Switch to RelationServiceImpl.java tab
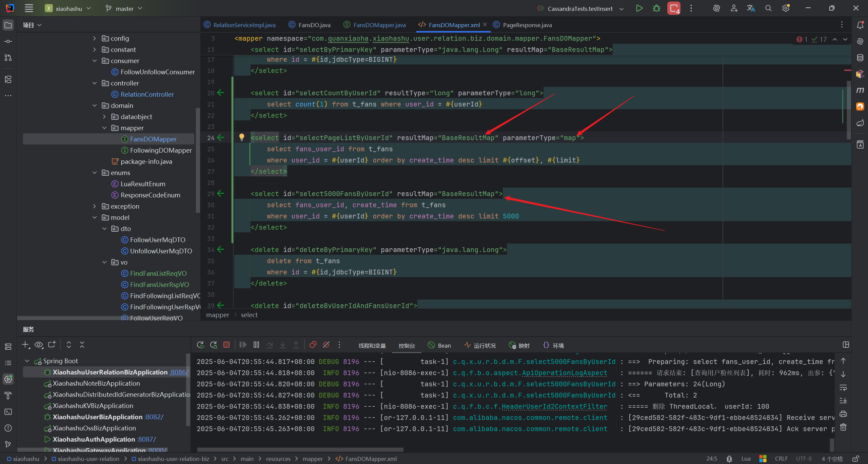The width and height of the screenshot is (868, 464). click(x=240, y=25)
